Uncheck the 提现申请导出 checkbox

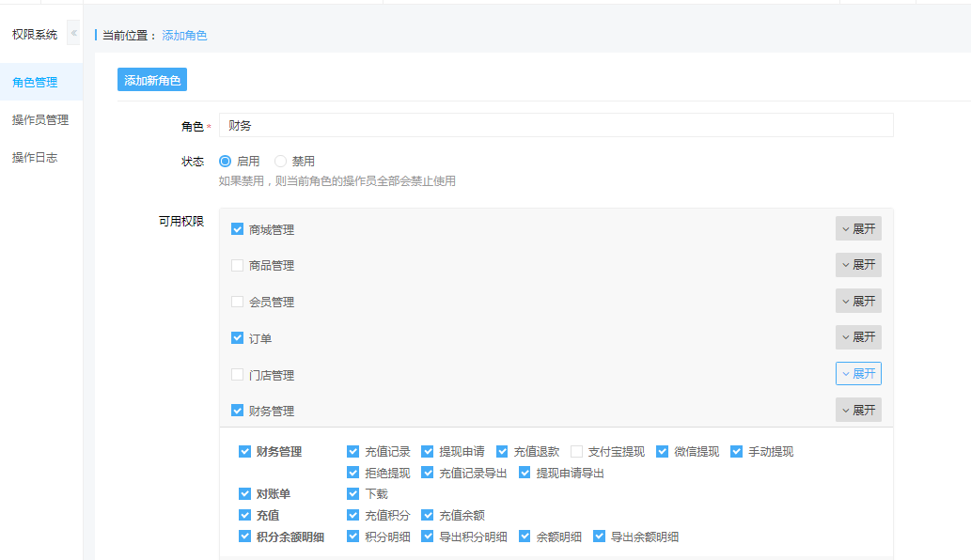coord(525,473)
